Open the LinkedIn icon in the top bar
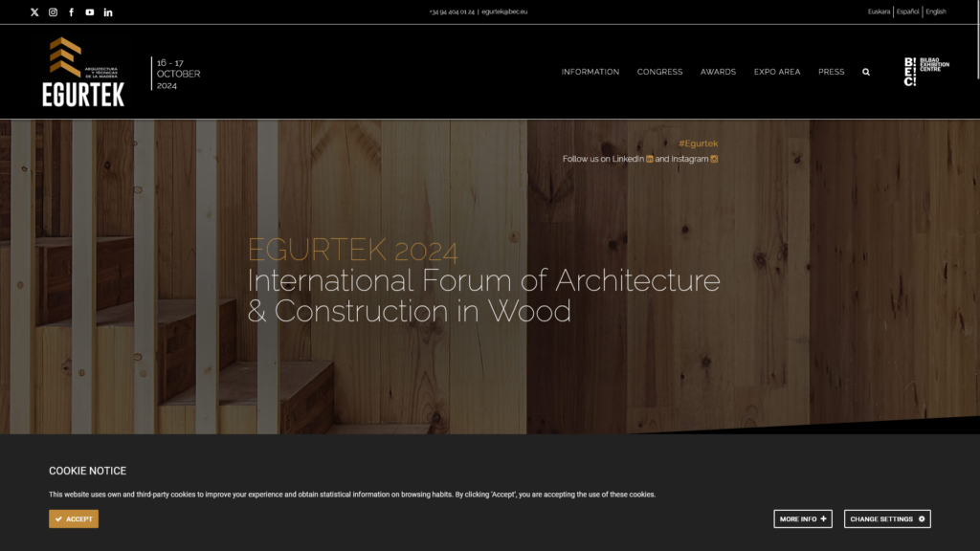The image size is (980, 551). tap(108, 11)
